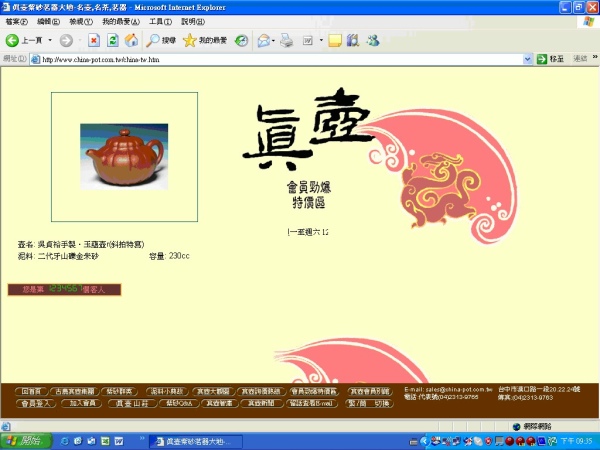Open the 檔案(F) menu

17,21
